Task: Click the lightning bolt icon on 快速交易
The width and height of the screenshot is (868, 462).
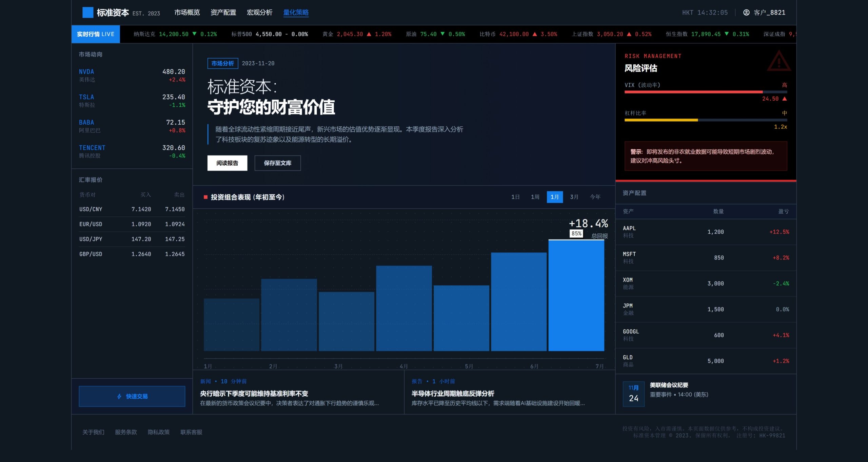Action: [119, 396]
